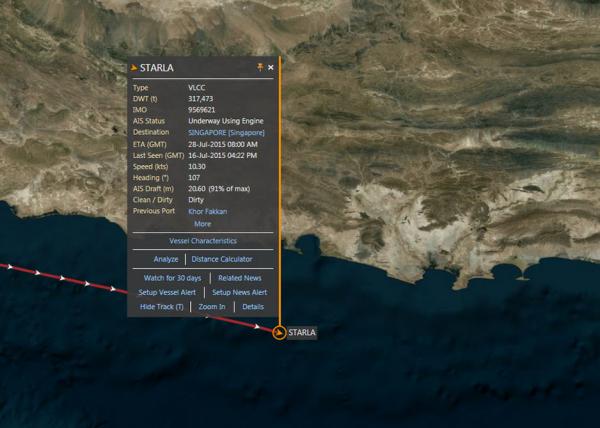Viewport: 600px width, 428px height.
Task: Open the vessel Details
Action: 253,307
